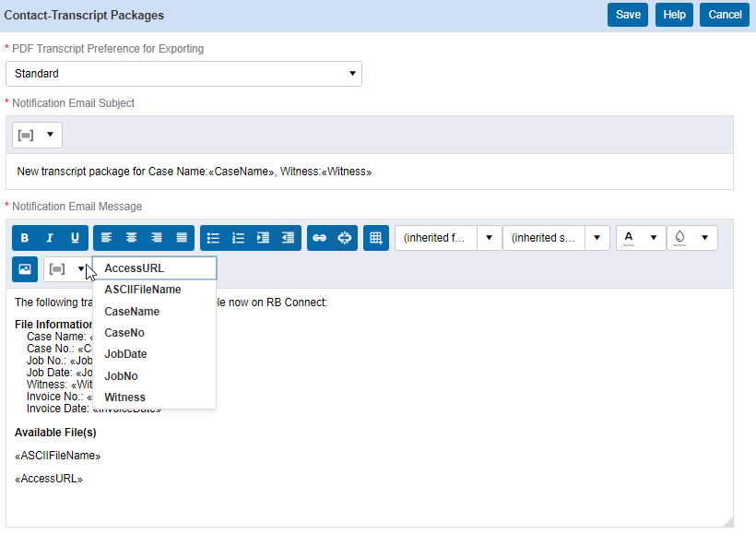756x546 pixels.
Task: Insert a hyperlink in the message
Action: [x=320, y=238]
